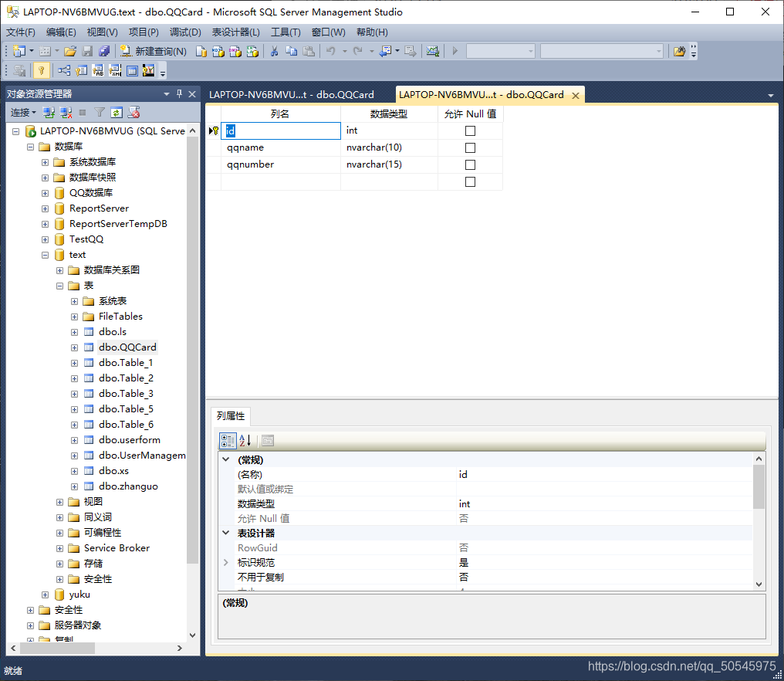Image resolution: width=784 pixels, height=681 pixels.
Task: Click the DMX query icon
Action: [235, 51]
